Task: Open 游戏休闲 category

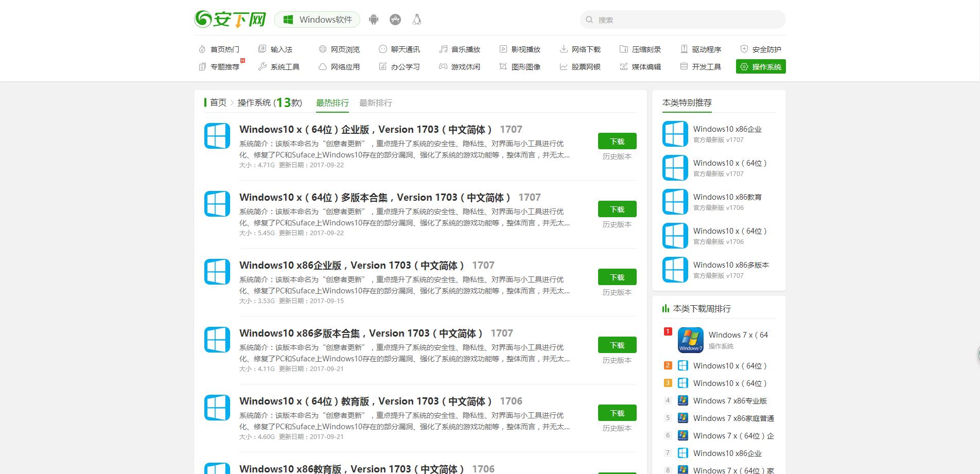Action: [x=460, y=67]
